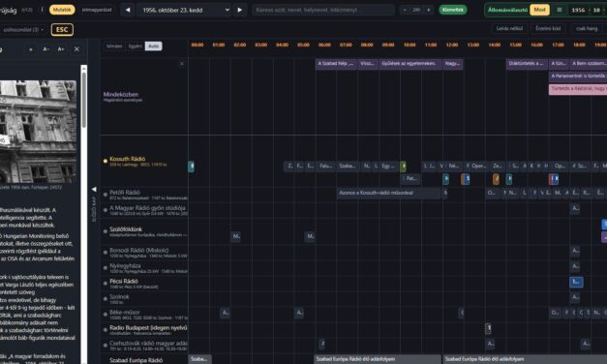607x364 pixels.
Task: Open the szóhasználat (3) dropdown
Action: pyautogui.click(x=23, y=30)
